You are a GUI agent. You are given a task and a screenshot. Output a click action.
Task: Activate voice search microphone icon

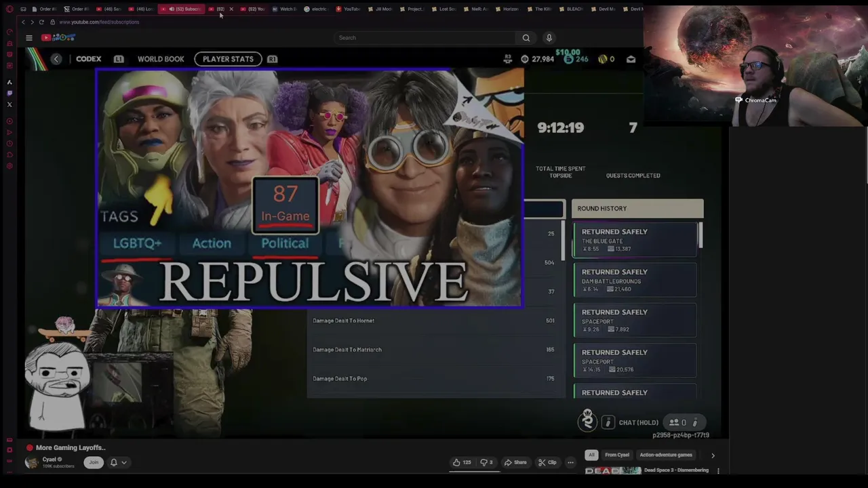point(549,38)
